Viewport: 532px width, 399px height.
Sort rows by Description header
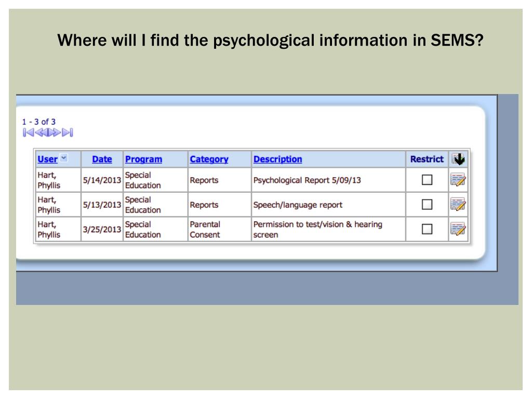[x=277, y=159]
